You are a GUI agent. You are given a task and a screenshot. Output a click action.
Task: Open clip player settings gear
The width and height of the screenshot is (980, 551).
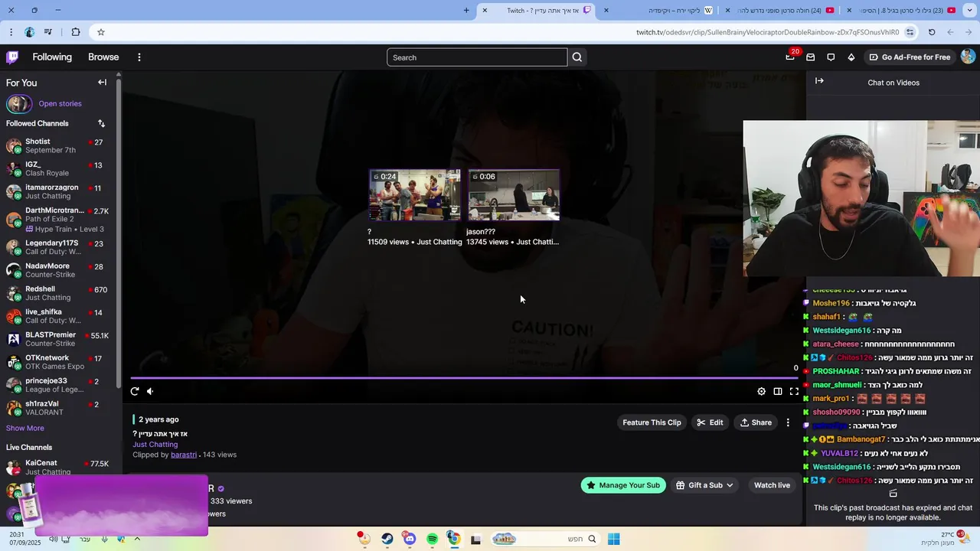coord(761,391)
